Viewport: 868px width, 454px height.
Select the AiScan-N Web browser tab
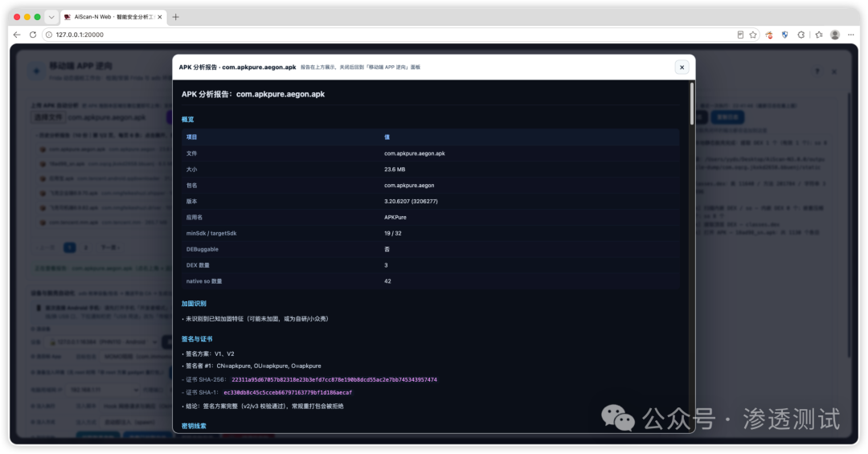[x=113, y=17]
